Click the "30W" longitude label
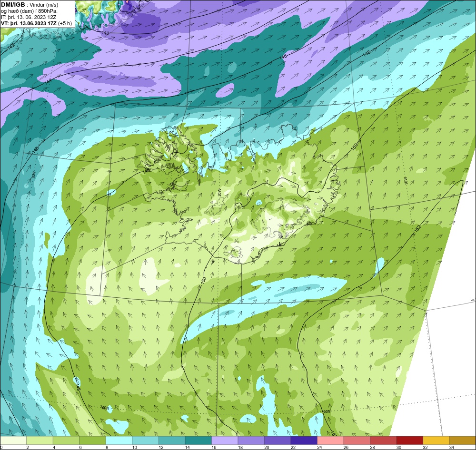The height and width of the screenshot is (450, 476). [x=33, y=175]
